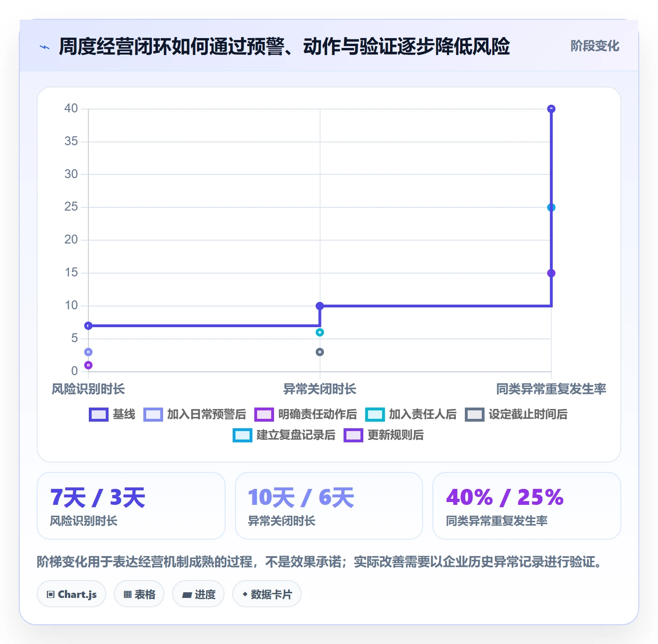Click the y-axis value 25
Screen dimensions: 658x644
coord(71,207)
